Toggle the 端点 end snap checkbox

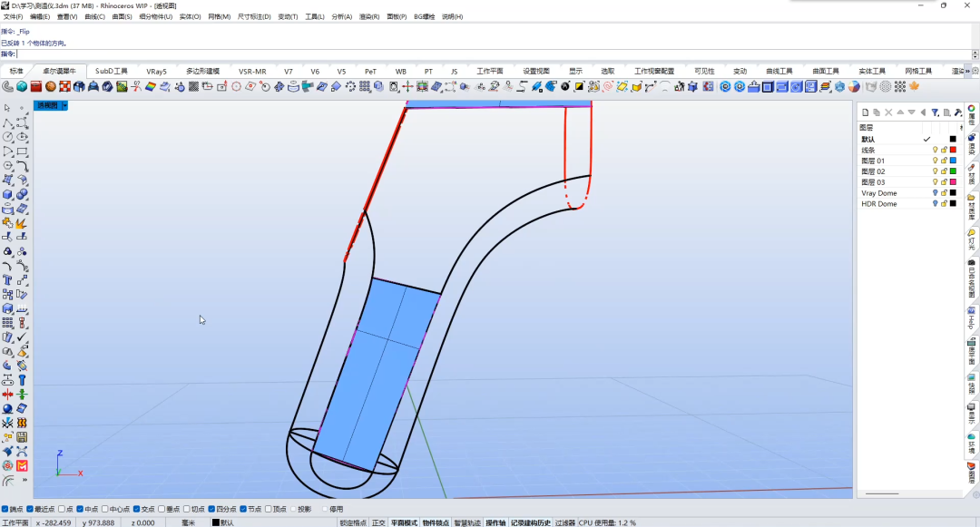[5, 510]
